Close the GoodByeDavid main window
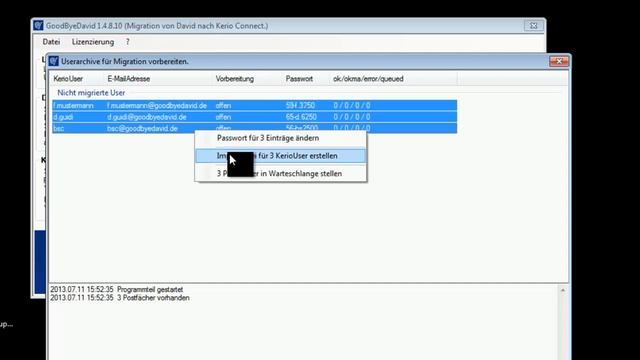This screenshot has height=360, width=640. (533, 26)
